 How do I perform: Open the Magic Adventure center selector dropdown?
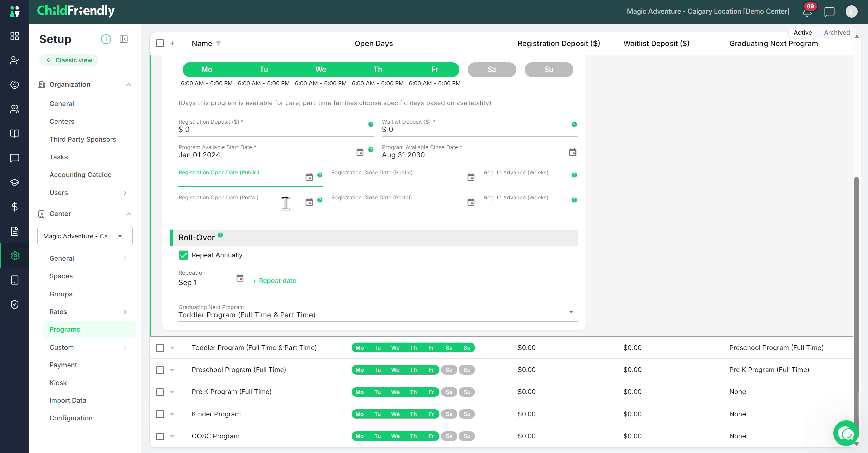pos(85,236)
